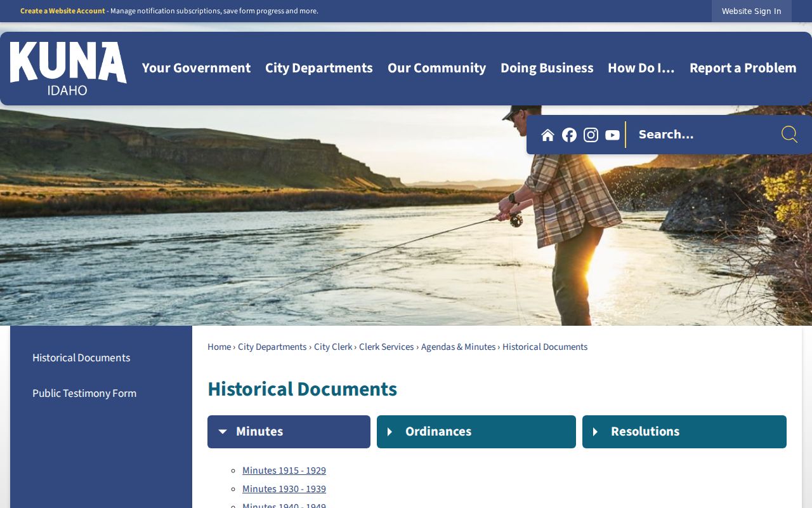Viewport: 812px width, 508px height.
Task: Open the Report a Problem menu
Action: coord(743,68)
